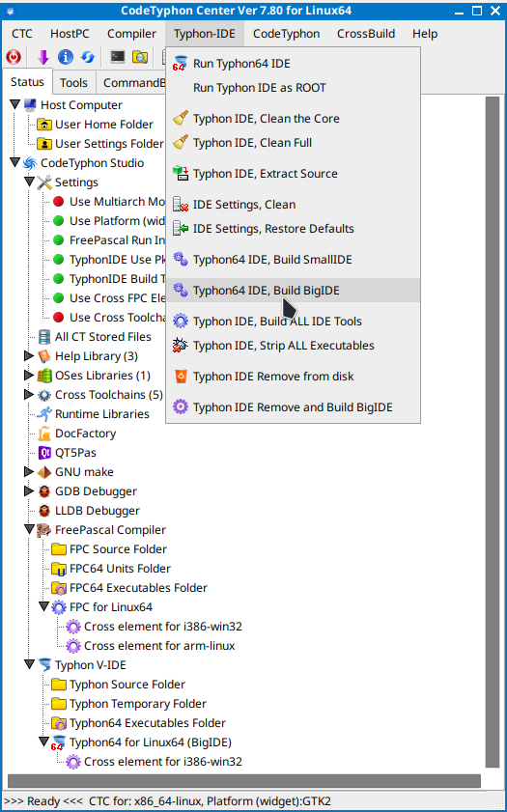
Task: Click the red power icon in toolbar
Action: point(14,57)
